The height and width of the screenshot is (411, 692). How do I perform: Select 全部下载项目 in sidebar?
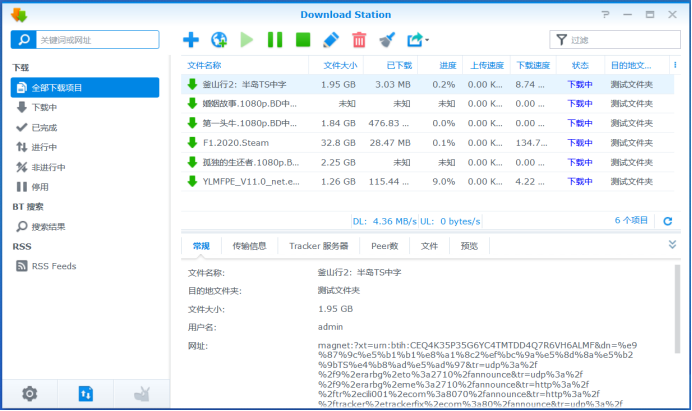click(85, 87)
